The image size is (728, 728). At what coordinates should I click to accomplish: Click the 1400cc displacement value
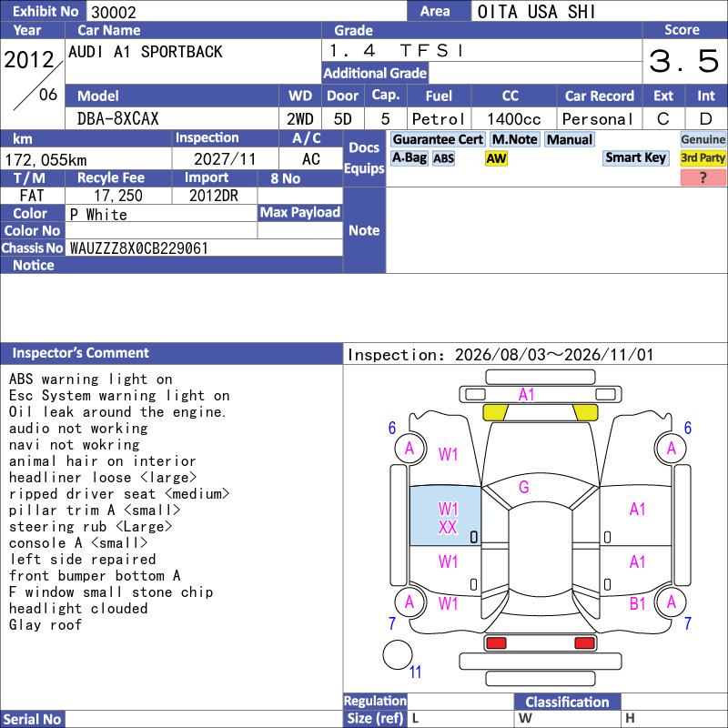pyautogui.click(x=514, y=119)
